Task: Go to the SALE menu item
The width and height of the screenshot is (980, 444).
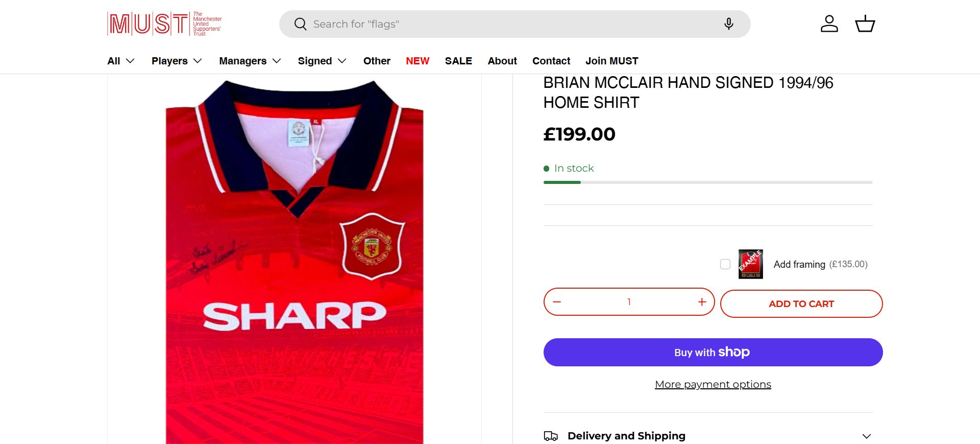Action: point(458,61)
